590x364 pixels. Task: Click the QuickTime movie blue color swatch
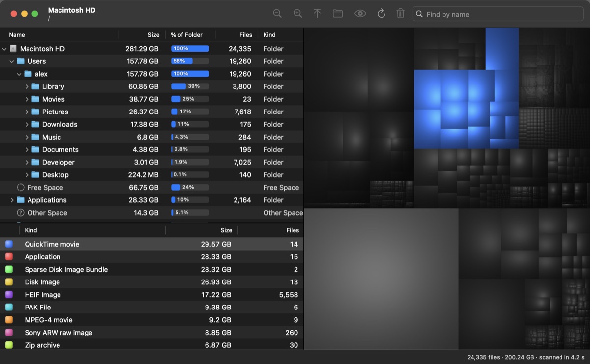click(x=9, y=244)
